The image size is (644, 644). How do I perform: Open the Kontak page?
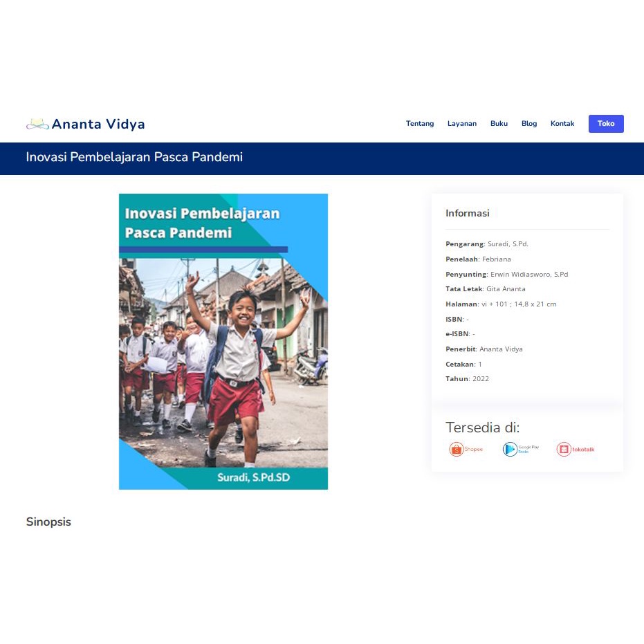[x=562, y=124]
